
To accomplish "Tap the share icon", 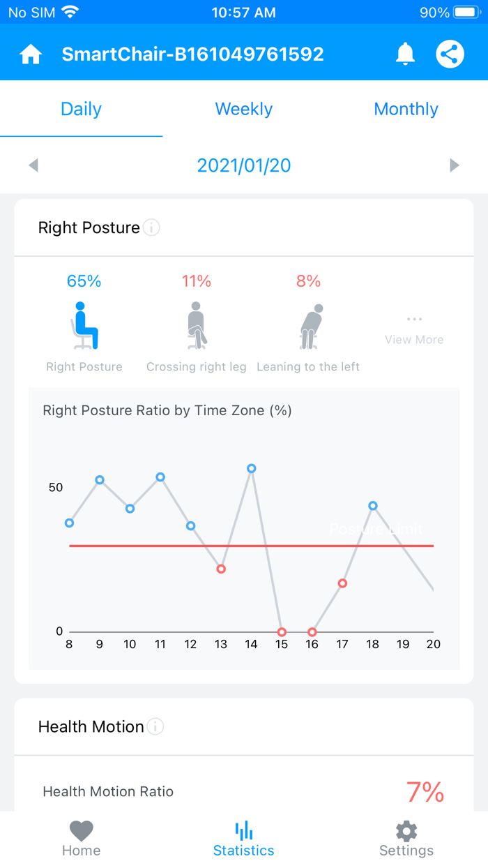I will pyautogui.click(x=450, y=54).
